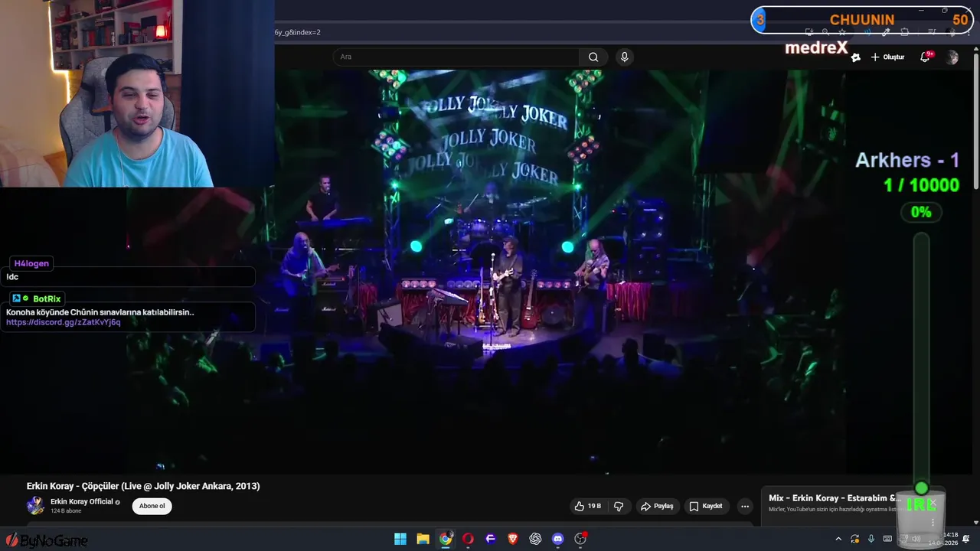Open the Windows Start menu
The width and height of the screenshot is (980, 551).
click(x=400, y=539)
